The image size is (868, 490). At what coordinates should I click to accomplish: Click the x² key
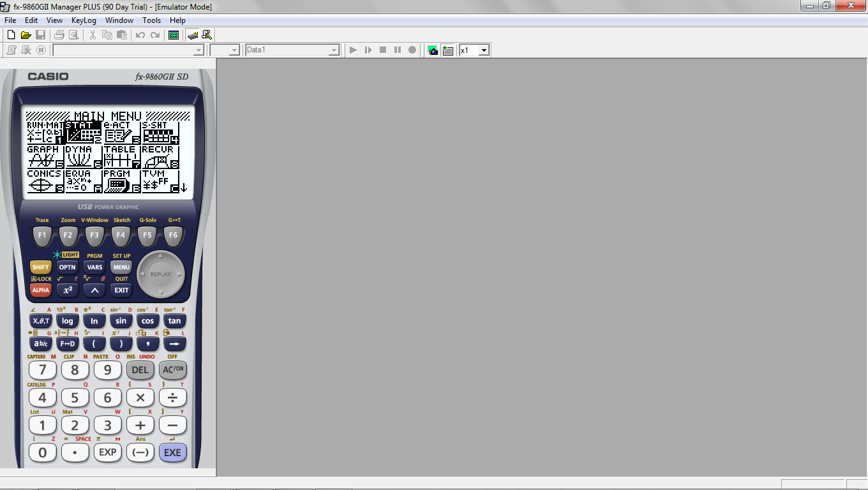pyautogui.click(x=68, y=290)
